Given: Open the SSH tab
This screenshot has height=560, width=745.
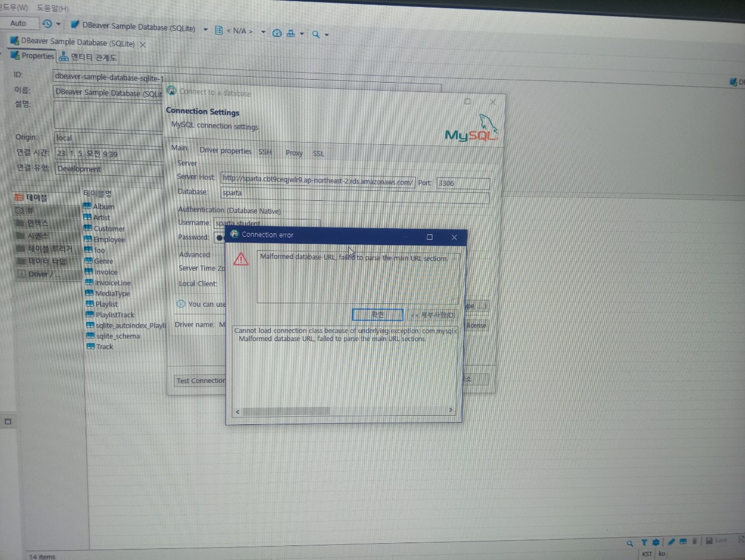Looking at the screenshot, I should click(265, 152).
